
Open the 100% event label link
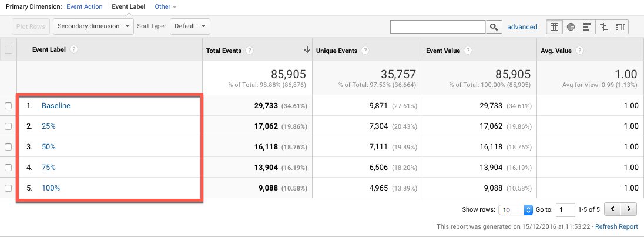click(x=51, y=188)
